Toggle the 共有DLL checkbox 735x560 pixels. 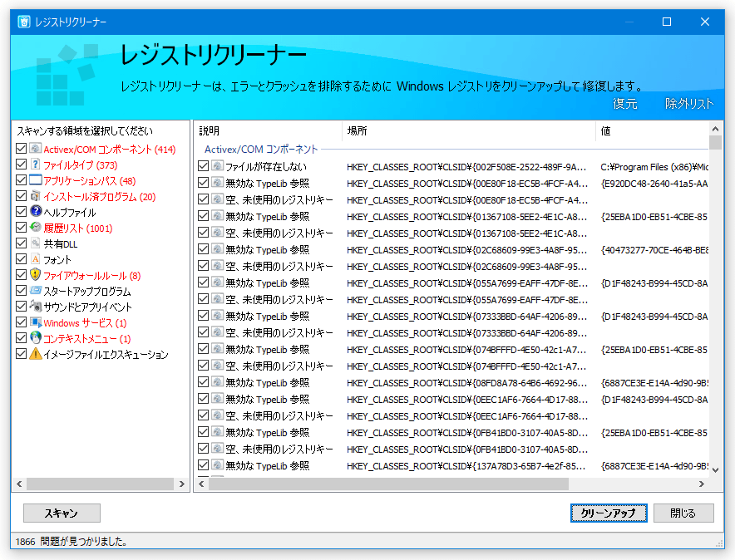pos(21,243)
